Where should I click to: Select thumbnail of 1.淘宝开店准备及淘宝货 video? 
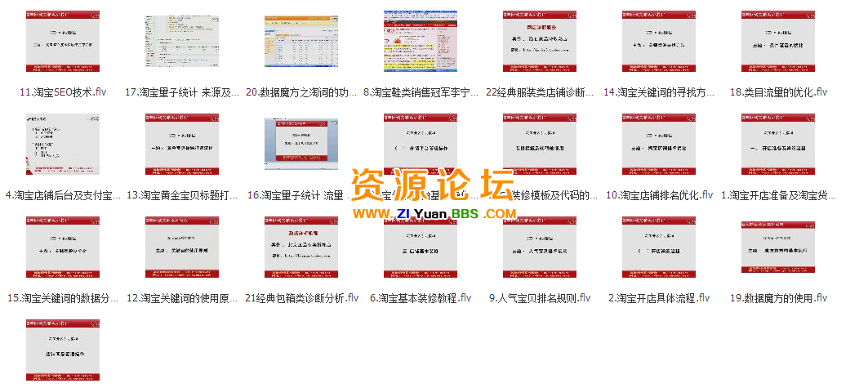778,144
